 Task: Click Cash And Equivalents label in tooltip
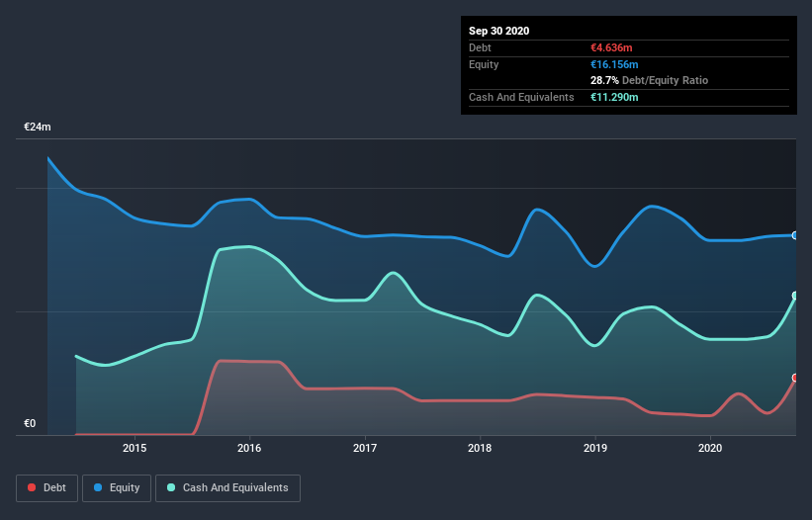[x=521, y=97]
